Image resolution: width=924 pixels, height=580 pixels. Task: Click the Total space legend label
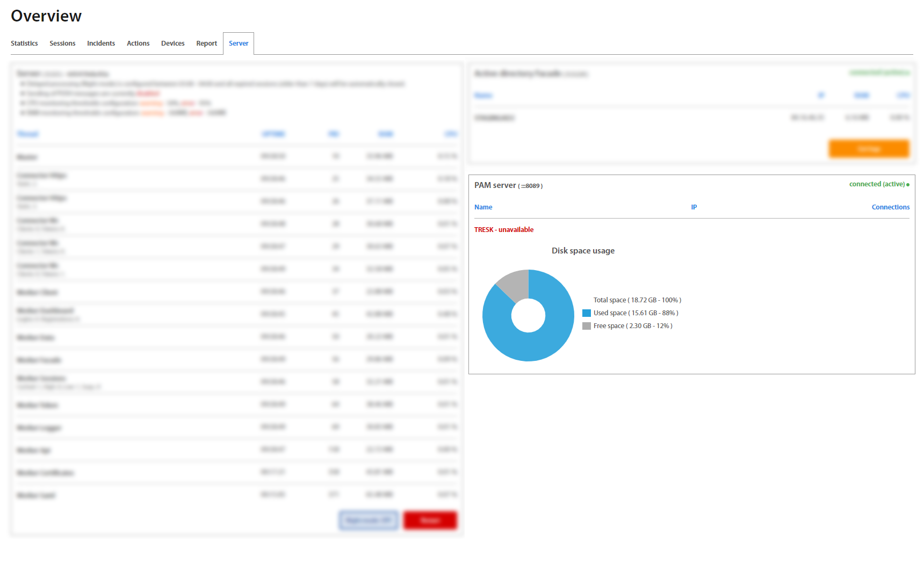click(x=637, y=300)
